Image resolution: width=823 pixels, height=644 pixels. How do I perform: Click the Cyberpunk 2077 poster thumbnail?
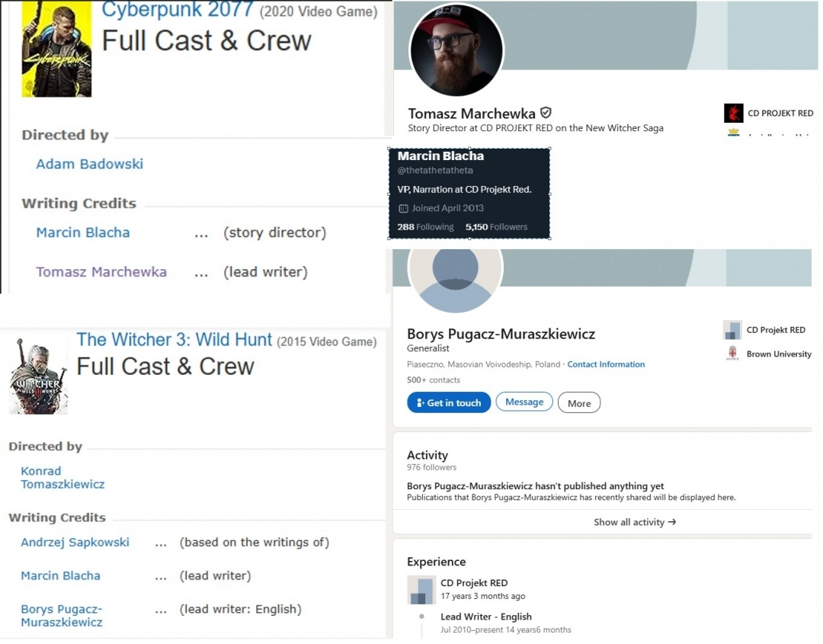click(x=56, y=49)
